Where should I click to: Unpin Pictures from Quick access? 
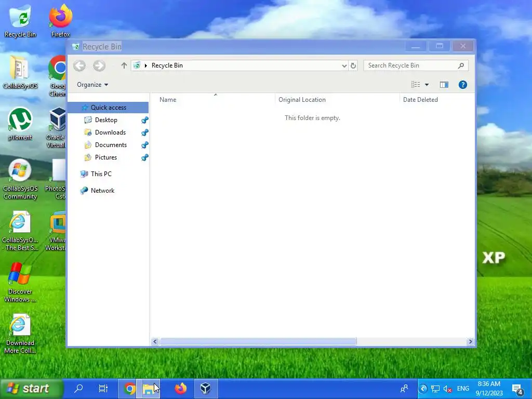click(145, 157)
